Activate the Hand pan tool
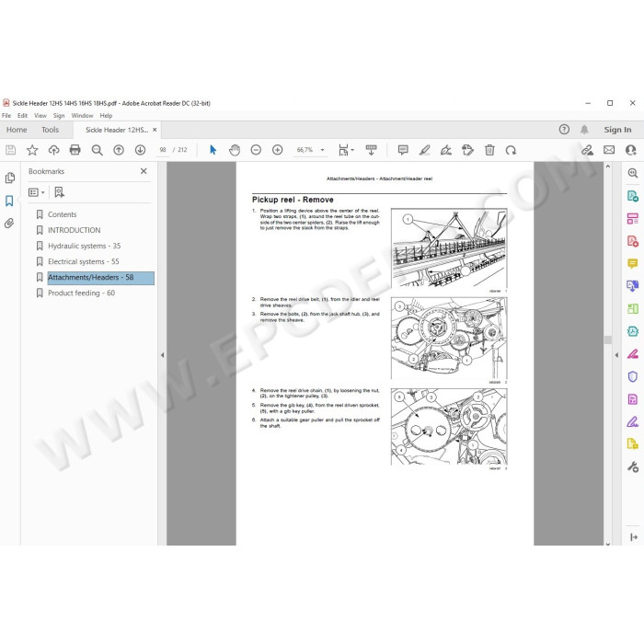 click(235, 150)
